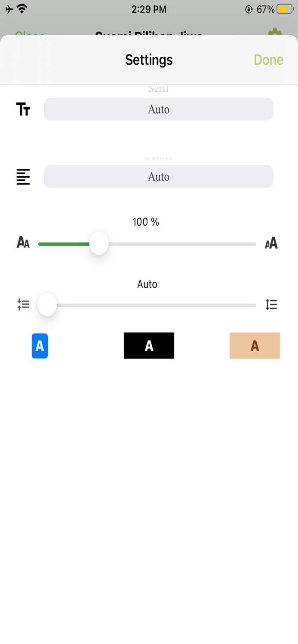Select the small A to decrease font size
This screenshot has height=644, width=298.
point(22,243)
